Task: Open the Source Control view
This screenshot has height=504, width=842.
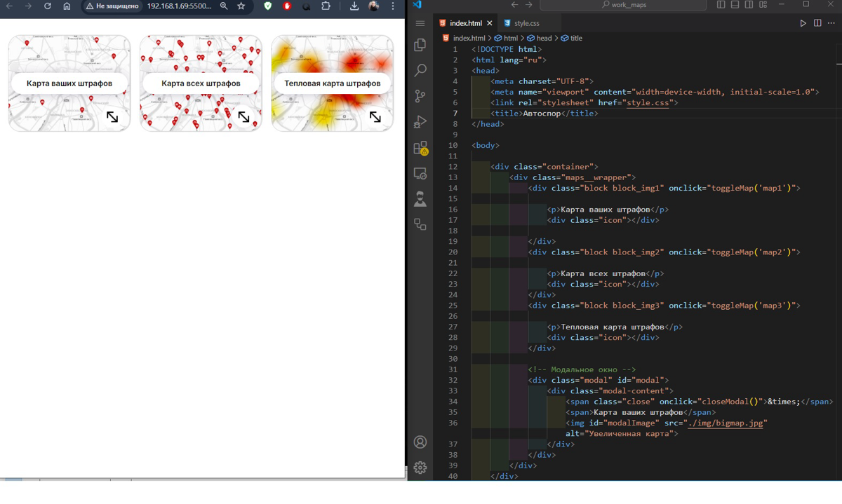Action: (x=420, y=96)
